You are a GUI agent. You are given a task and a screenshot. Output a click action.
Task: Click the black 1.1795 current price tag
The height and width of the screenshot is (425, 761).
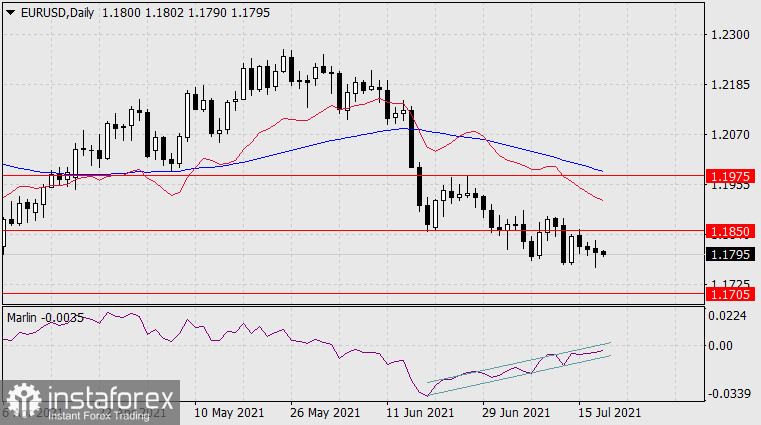[729, 254]
